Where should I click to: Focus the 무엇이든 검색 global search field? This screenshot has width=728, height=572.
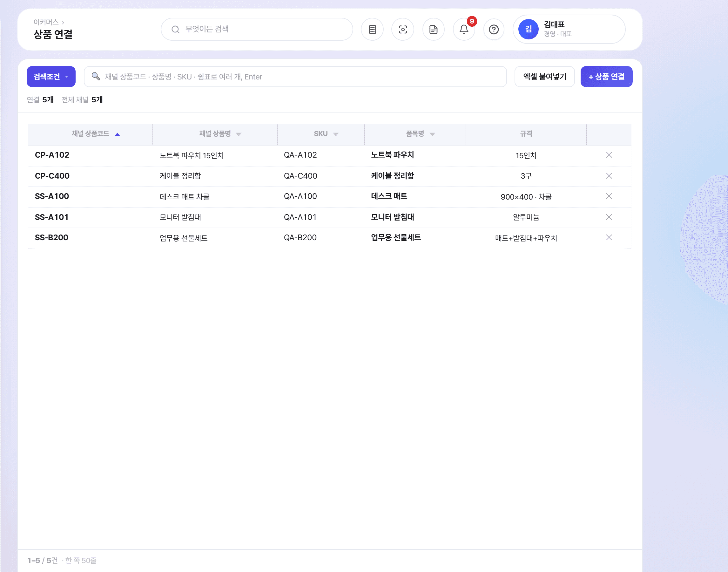click(x=257, y=30)
